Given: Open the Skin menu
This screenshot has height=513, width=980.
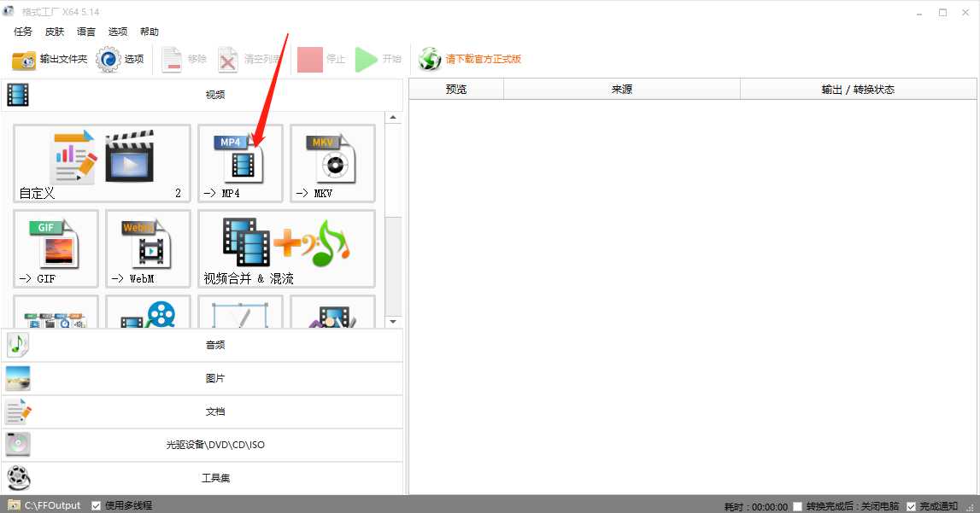Looking at the screenshot, I should point(55,32).
